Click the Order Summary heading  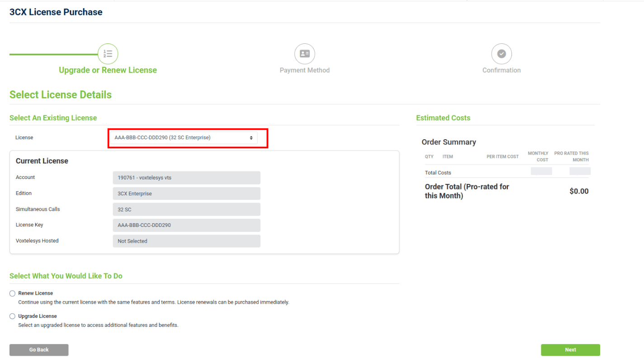449,142
